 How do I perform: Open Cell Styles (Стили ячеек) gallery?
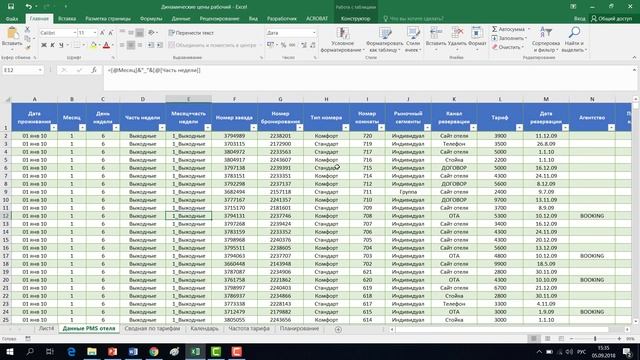pos(413,40)
